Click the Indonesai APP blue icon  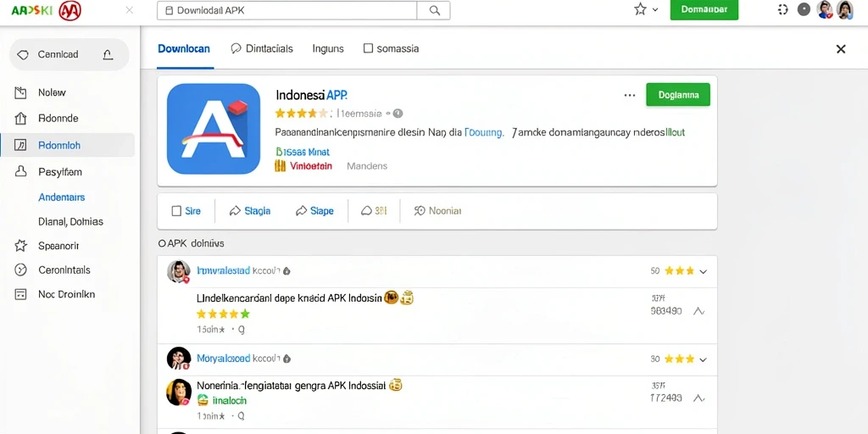(213, 129)
